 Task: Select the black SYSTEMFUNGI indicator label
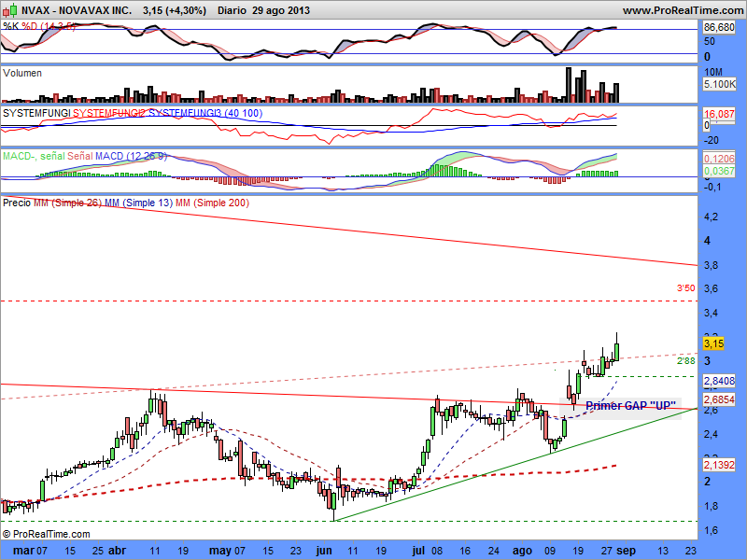point(36,113)
